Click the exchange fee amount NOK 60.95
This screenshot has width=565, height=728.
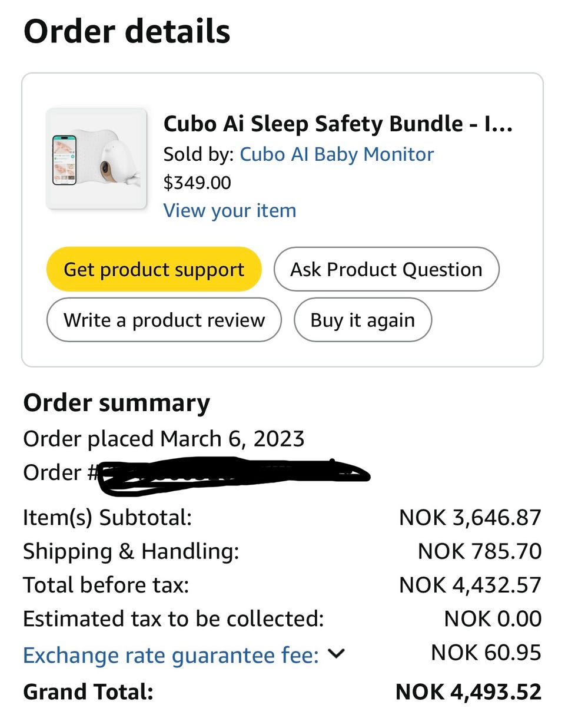pyautogui.click(x=486, y=653)
